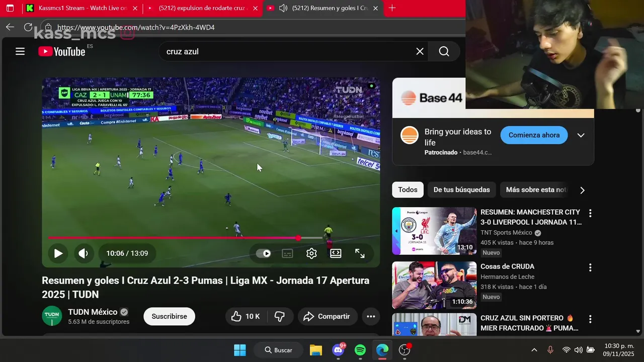The image size is (644, 362).
Task: Close the 'expulsion de rodarte cruz' tab
Action: (256, 8)
